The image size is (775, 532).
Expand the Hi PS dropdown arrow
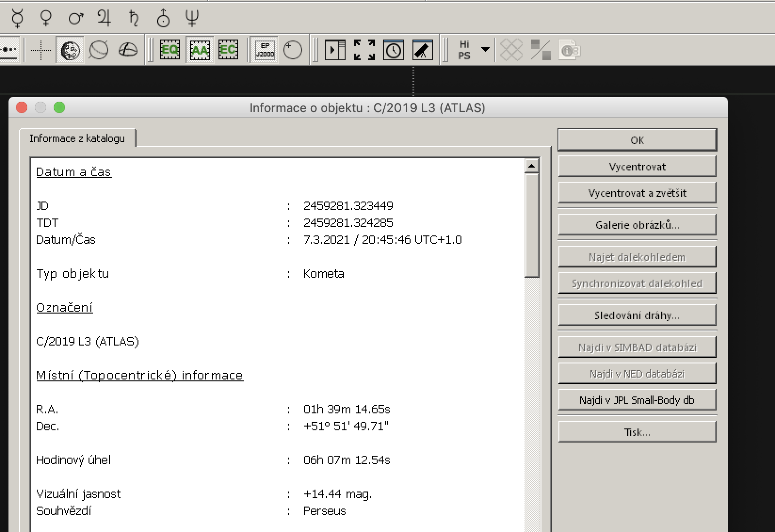485,49
